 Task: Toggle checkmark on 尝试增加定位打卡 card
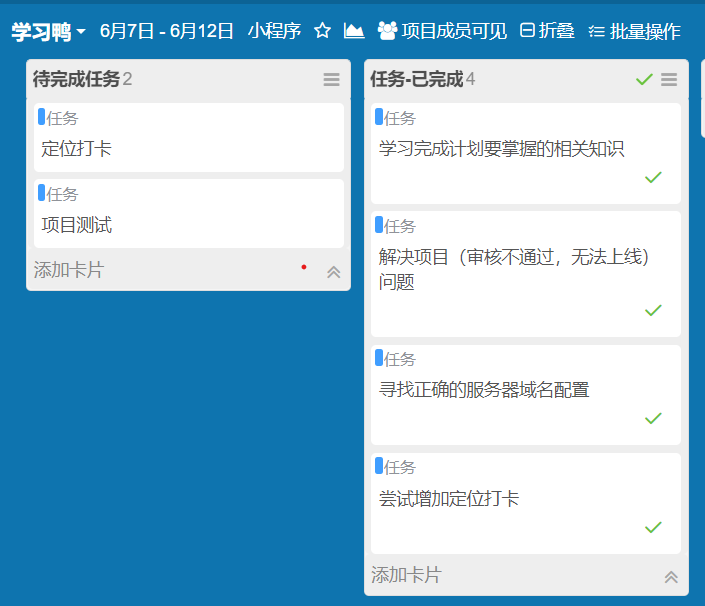tap(653, 527)
